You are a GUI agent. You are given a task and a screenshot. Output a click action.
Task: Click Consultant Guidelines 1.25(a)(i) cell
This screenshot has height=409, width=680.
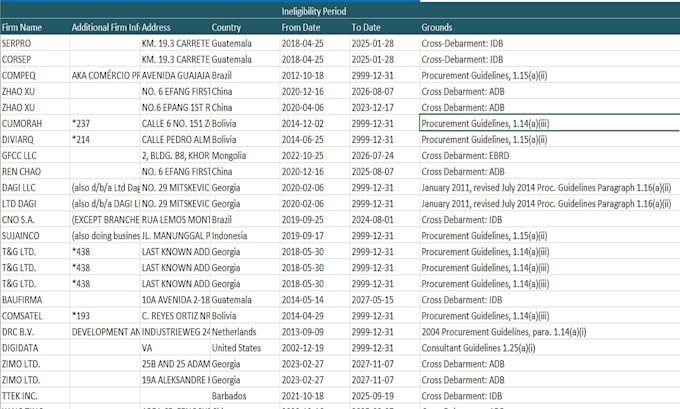550,348
